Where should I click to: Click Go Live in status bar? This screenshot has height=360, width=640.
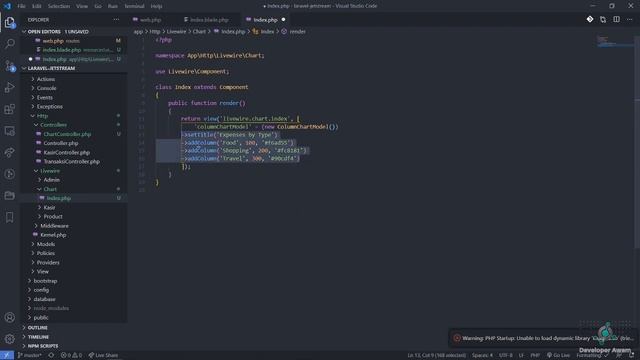(x=558, y=355)
